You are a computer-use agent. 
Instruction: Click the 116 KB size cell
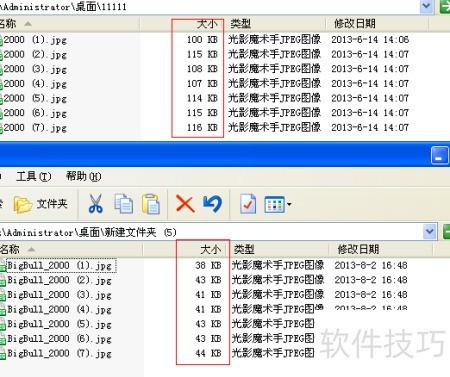(202, 128)
